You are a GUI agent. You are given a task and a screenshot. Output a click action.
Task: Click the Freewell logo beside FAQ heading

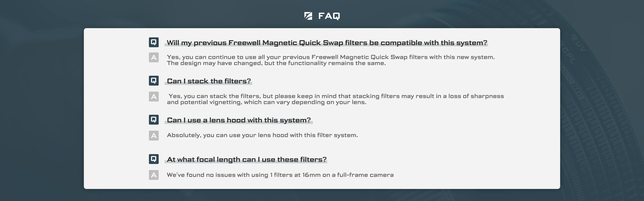pyautogui.click(x=308, y=16)
